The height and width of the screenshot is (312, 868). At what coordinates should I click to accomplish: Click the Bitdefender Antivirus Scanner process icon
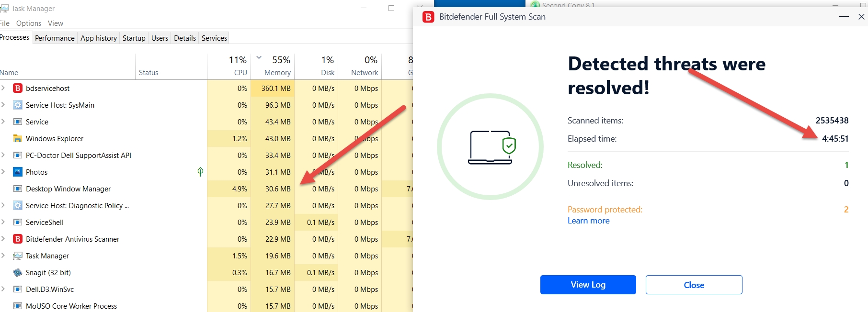18,239
